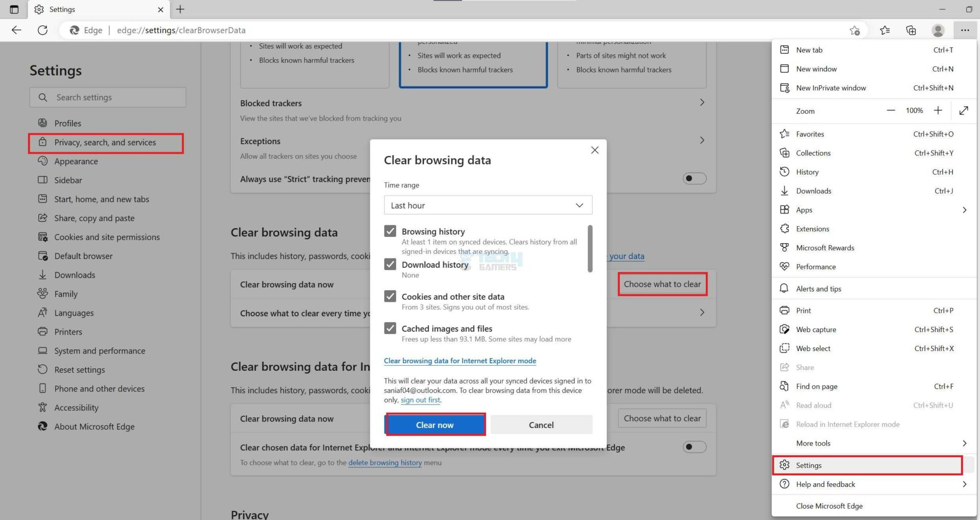Expand the Apps submenu
980x520 pixels.
click(x=964, y=209)
